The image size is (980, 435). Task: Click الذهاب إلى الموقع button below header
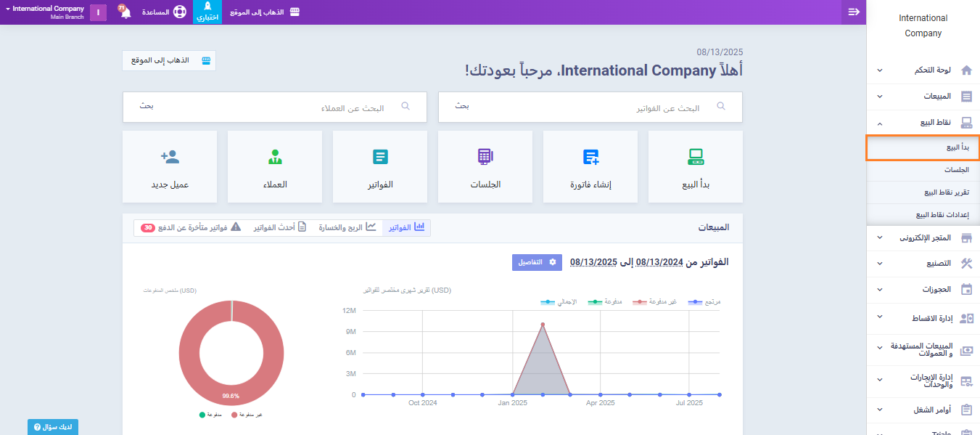(x=169, y=60)
